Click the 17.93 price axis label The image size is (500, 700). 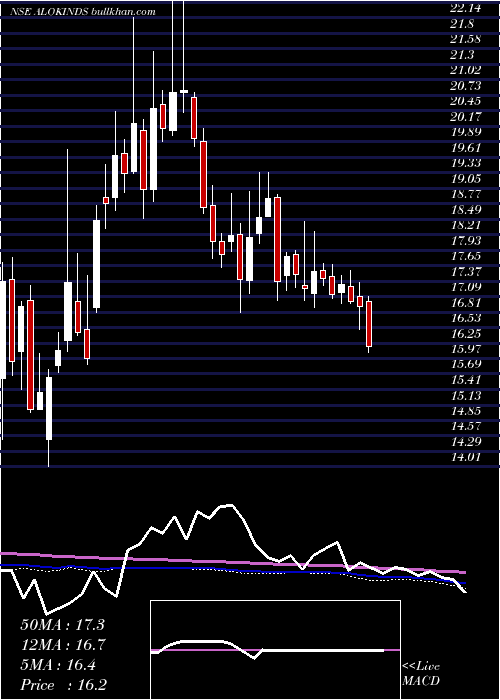[466, 241]
